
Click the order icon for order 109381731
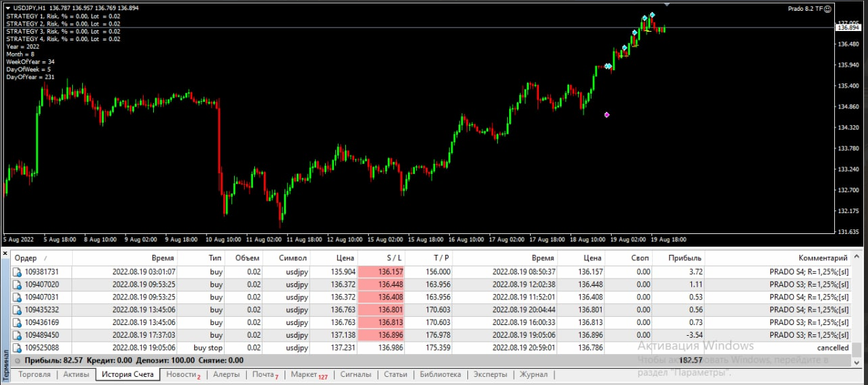tap(18, 272)
